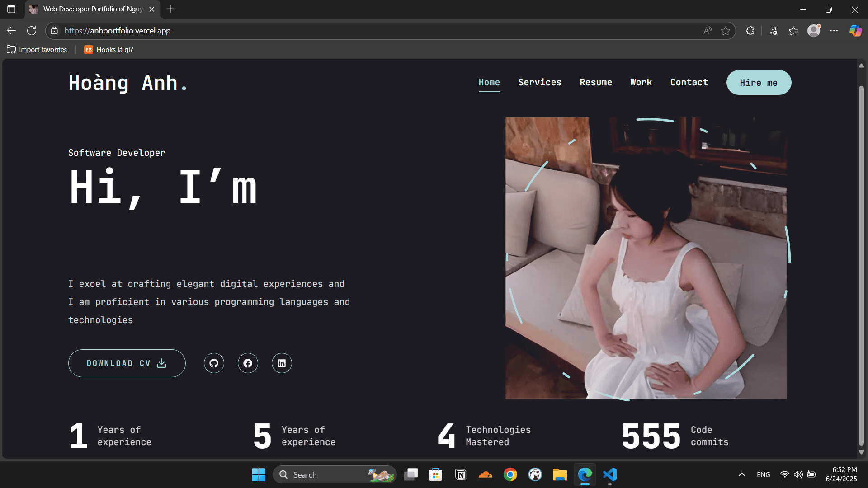Go to the Resume nav item

(x=596, y=82)
